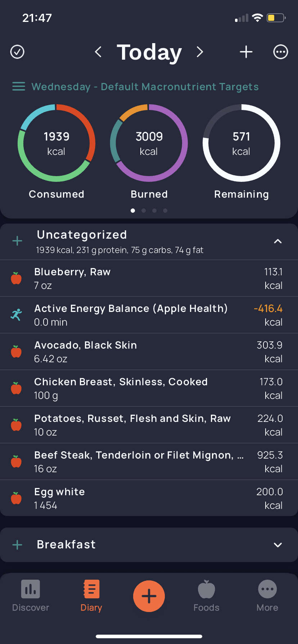Expand the Breakfast section chevron
This screenshot has width=298, height=644.
click(277, 545)
